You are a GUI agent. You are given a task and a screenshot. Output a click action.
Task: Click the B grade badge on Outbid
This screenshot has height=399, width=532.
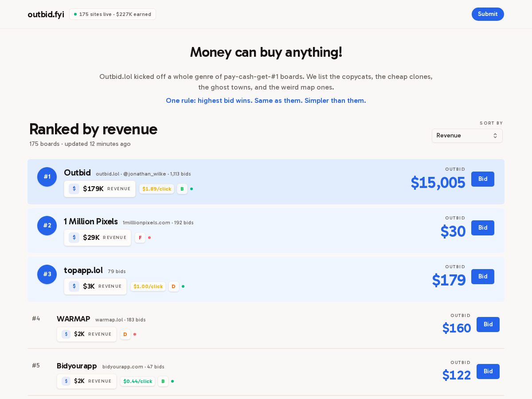182,189
